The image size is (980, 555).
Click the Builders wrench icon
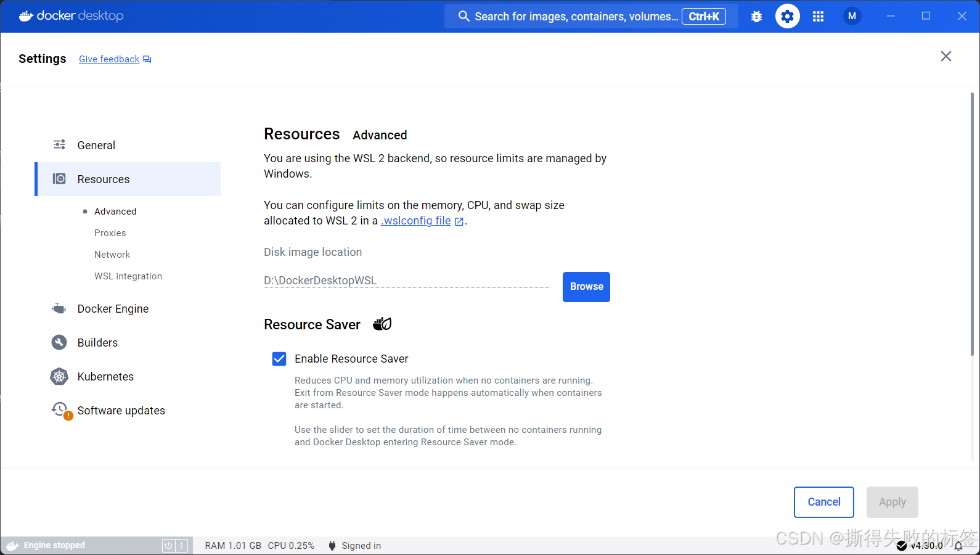(x=59, y=342)
